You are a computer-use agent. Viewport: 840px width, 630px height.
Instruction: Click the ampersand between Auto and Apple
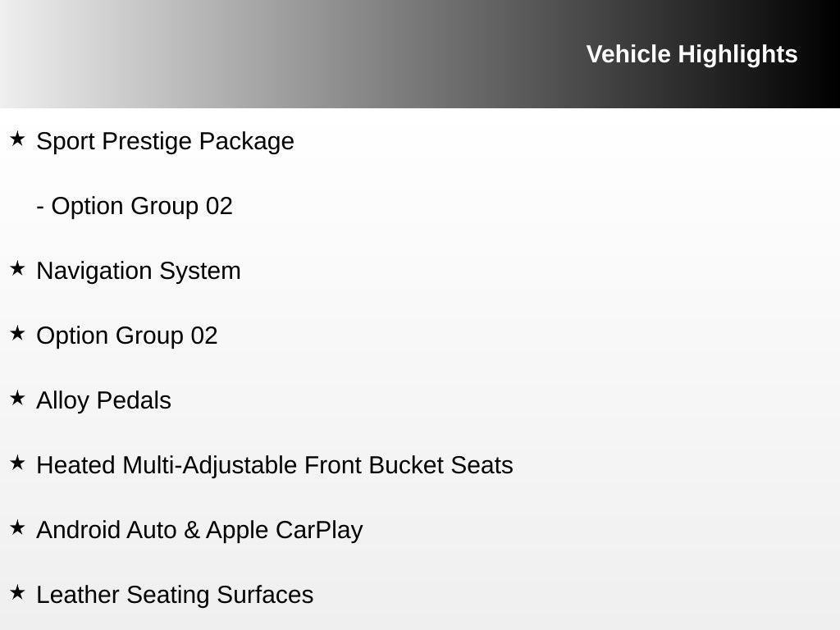(x=192, y=530)
